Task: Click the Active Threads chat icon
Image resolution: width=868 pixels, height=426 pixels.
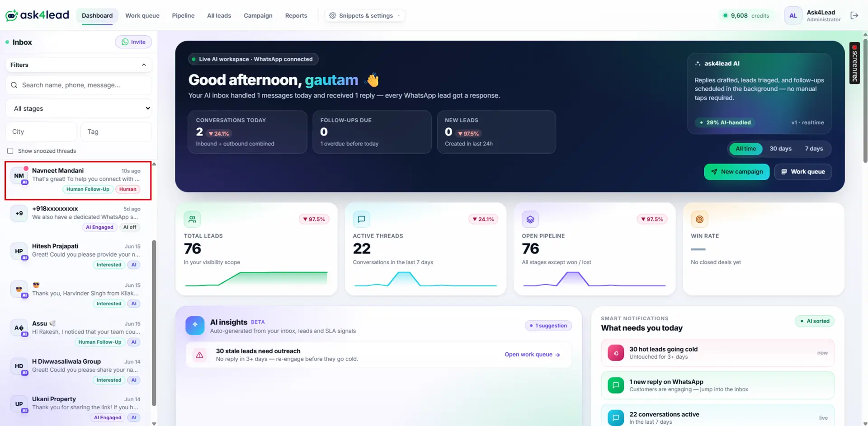Action: click(361, 219)
